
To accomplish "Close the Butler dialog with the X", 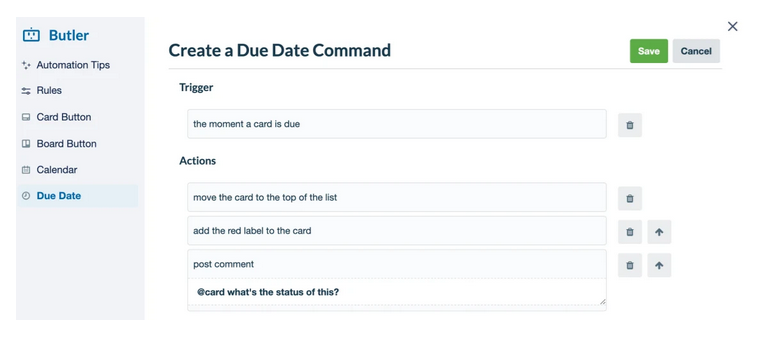I will tap(732, 26).
